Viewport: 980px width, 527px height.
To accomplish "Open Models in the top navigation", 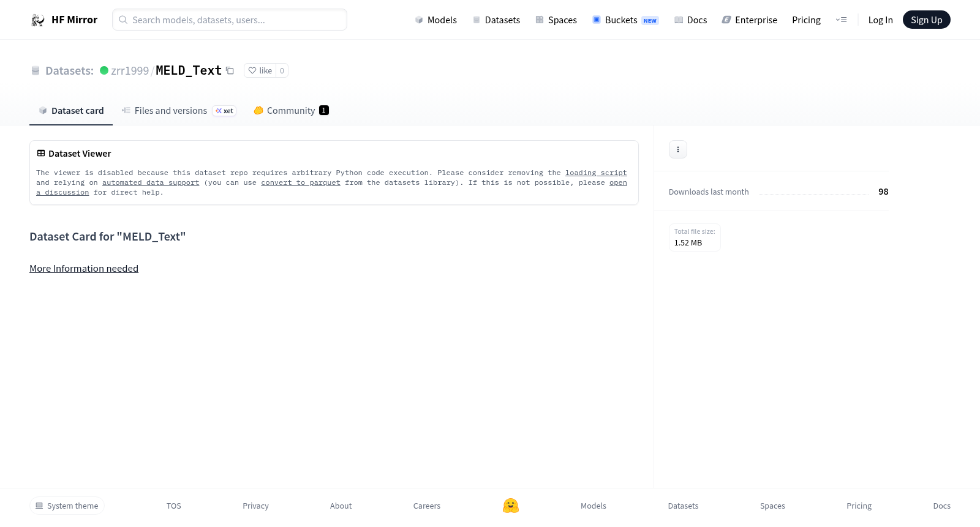I will (x=435, y=20).
